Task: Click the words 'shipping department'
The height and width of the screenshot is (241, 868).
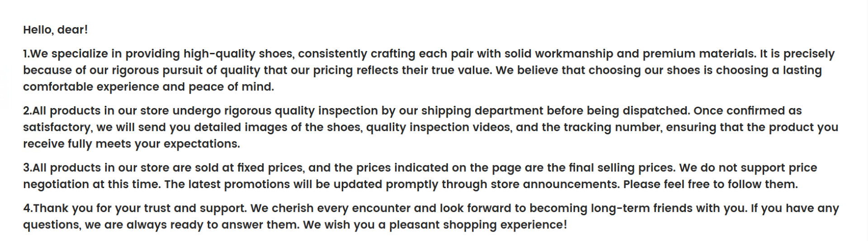Action: point(482,111)
